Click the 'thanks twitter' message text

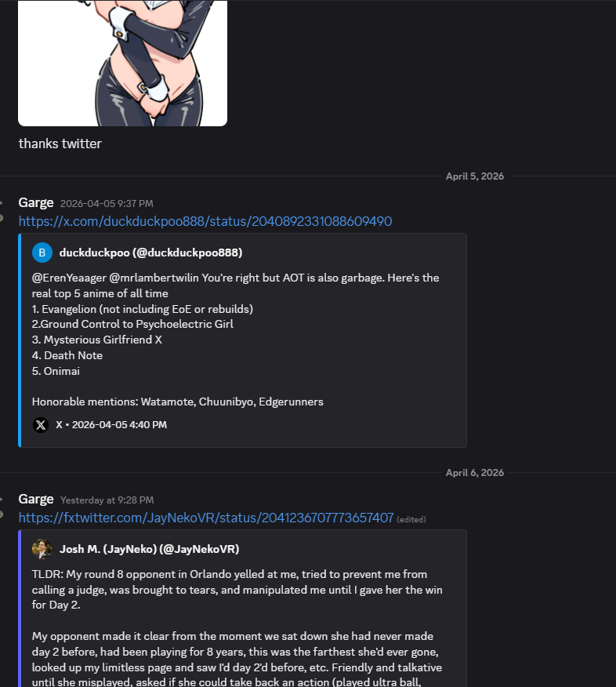60,144
